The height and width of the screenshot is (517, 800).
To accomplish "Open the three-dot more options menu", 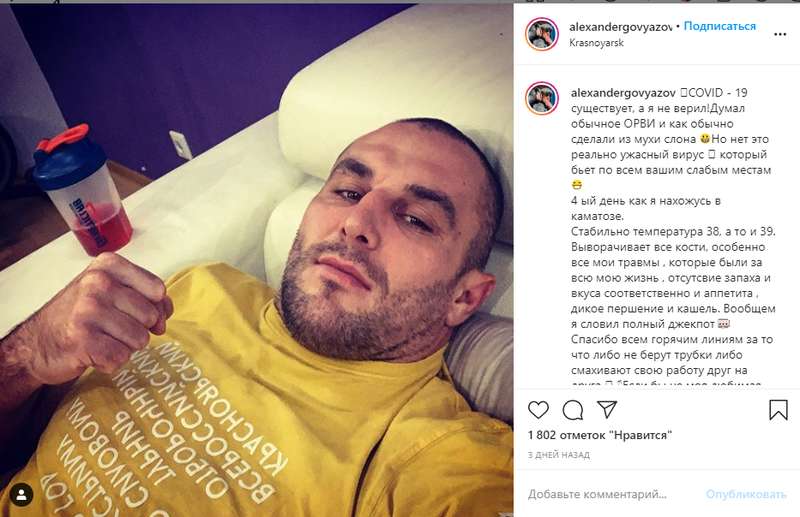I will click(780, 34).
